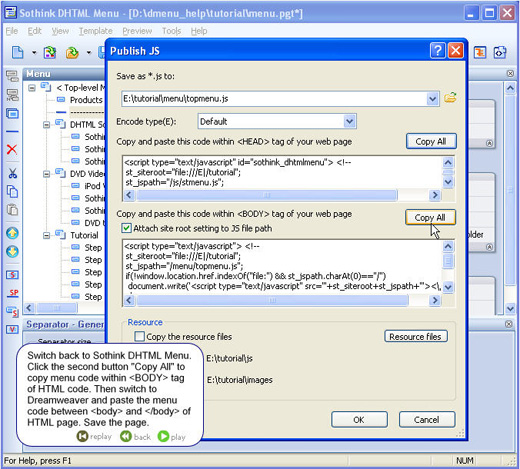Enable Copy the resource files checkbox

click(139, 336)
